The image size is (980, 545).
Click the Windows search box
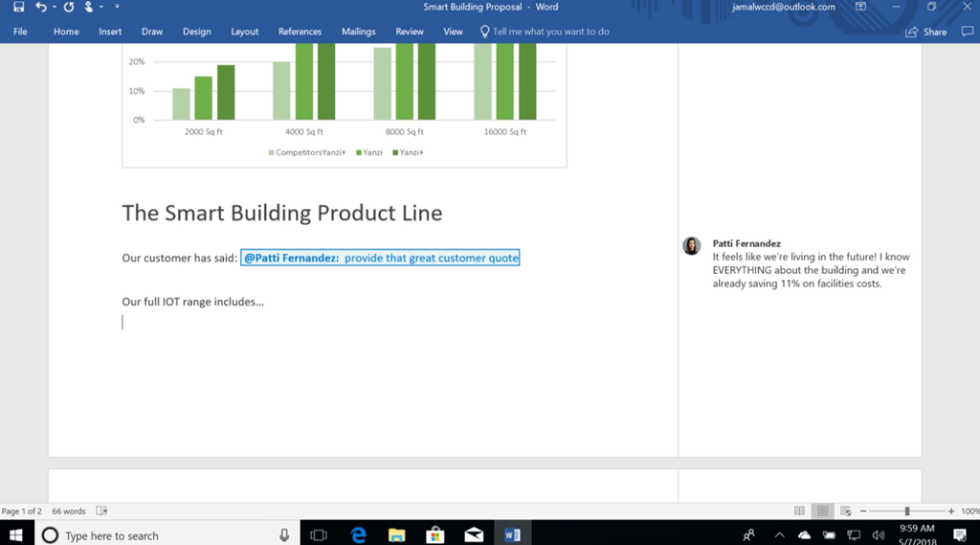point(163,535)
